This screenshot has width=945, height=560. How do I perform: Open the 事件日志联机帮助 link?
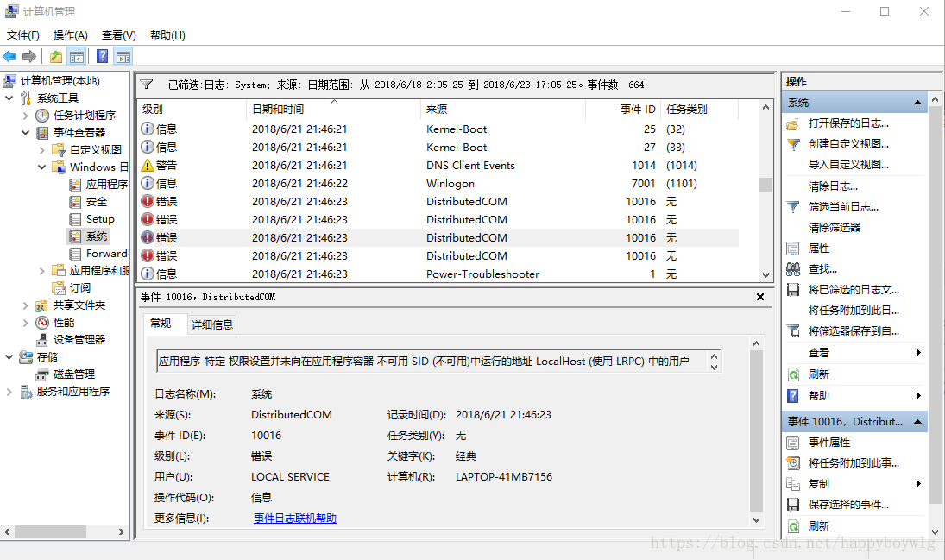coord(294,519)
